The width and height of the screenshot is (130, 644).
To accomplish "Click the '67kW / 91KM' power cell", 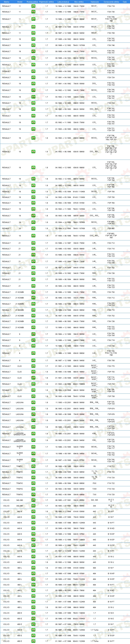I will tap(79, 203).
